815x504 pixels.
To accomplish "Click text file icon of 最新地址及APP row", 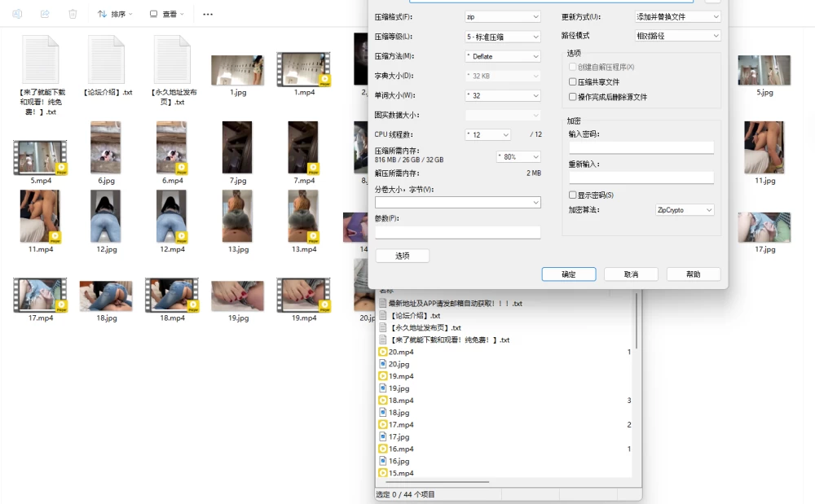I will coord(383,303).
